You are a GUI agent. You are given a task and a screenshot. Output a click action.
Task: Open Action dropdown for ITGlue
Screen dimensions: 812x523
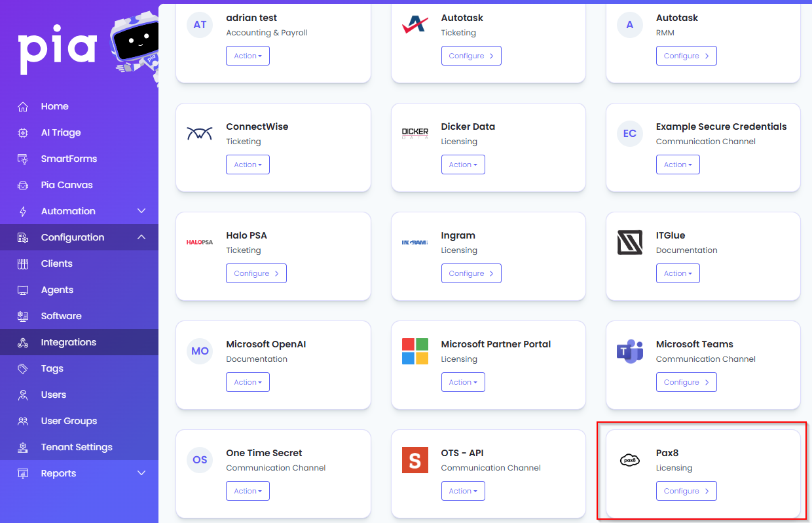point(678,273)
